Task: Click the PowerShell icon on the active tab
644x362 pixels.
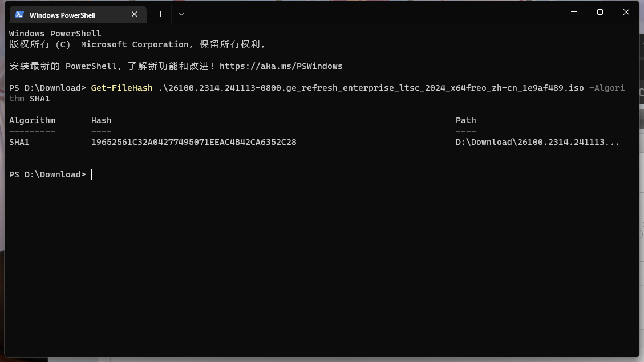Action: [21, 14]
